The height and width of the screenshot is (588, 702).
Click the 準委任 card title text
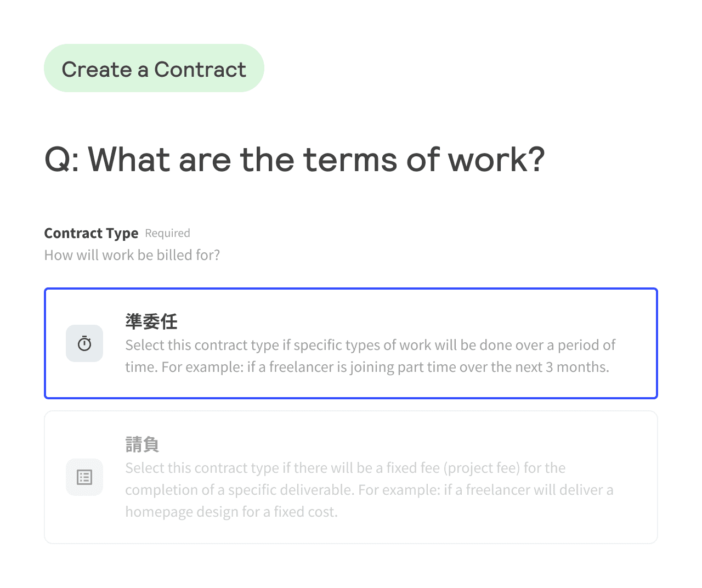point(151,323)
